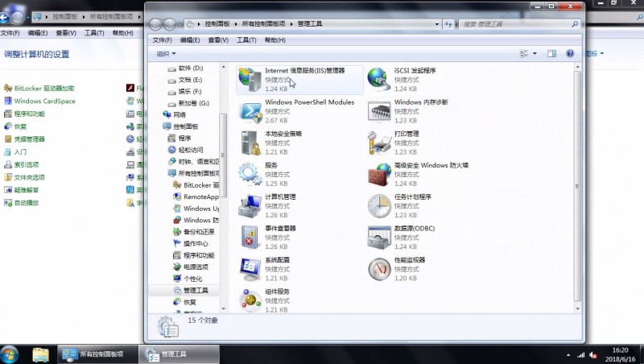Image resolution: width=644 pixels, height=364 pixels.
Task: Click the network signal tray icon
Action: 580,355
